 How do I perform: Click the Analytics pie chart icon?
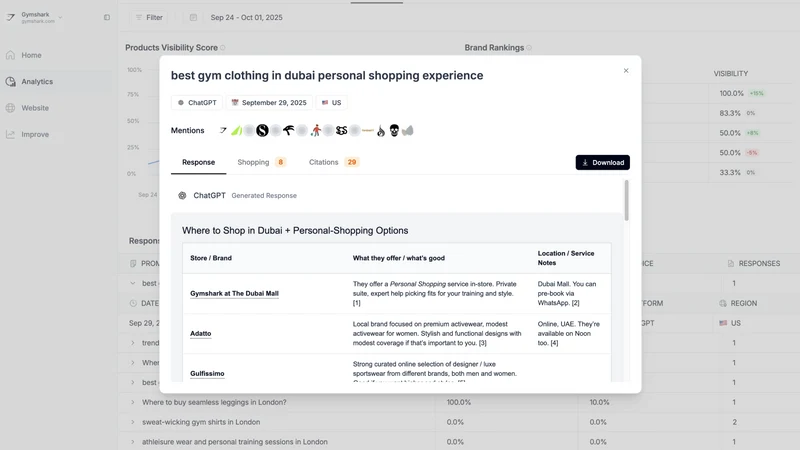pyautogui.click(x=10, y=82)
